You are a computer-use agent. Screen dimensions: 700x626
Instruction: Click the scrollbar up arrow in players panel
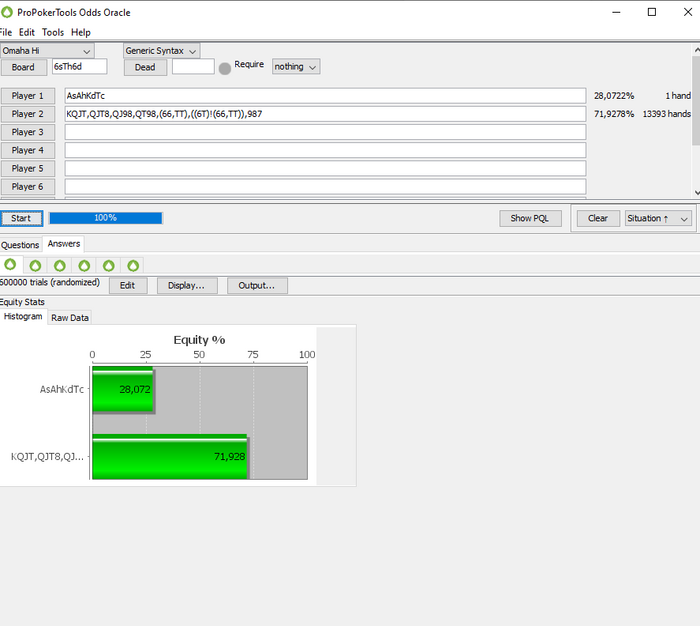pos(696,50)
